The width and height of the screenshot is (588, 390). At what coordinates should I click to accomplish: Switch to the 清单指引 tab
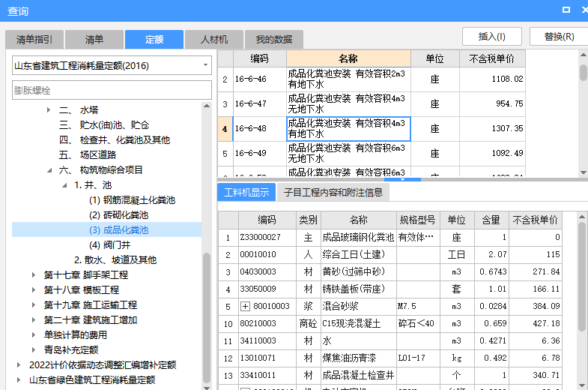pyautogui.click(x=34, y=40)
